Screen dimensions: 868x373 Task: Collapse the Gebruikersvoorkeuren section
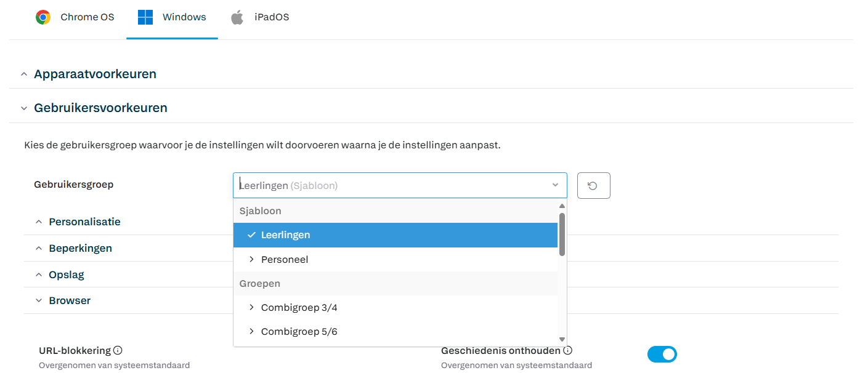tap(24, 108)
